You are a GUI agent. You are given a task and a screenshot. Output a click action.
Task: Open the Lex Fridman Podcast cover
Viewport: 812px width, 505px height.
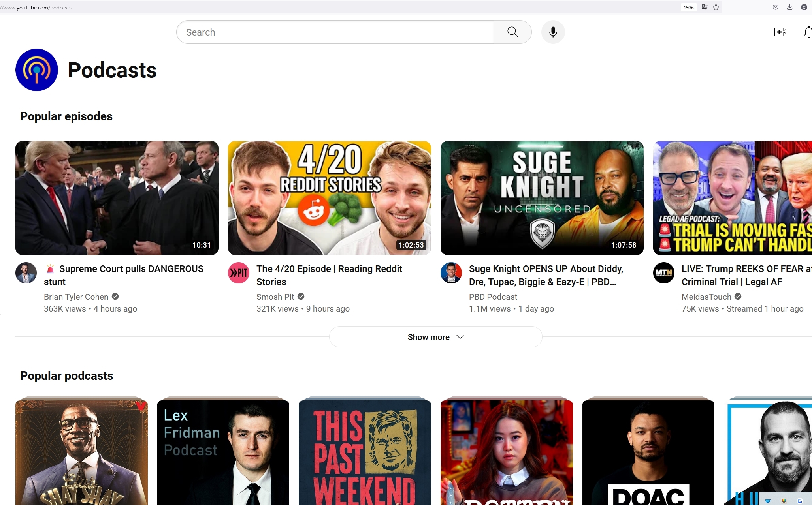coord(223,452)
